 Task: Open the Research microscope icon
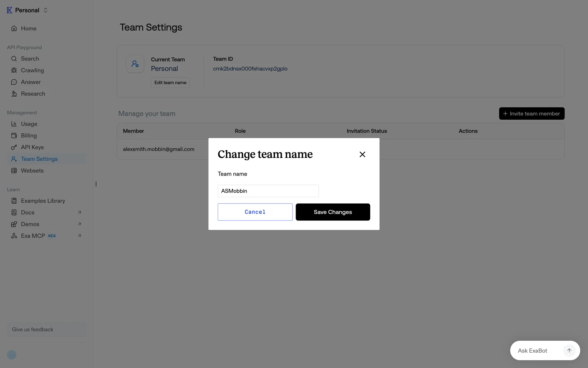click(x=14, y=94)
